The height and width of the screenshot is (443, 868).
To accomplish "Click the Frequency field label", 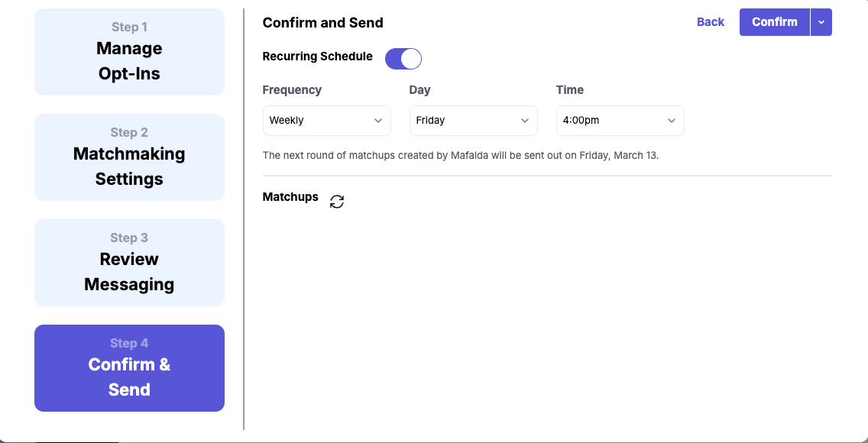I will click(x=292, y=90).
